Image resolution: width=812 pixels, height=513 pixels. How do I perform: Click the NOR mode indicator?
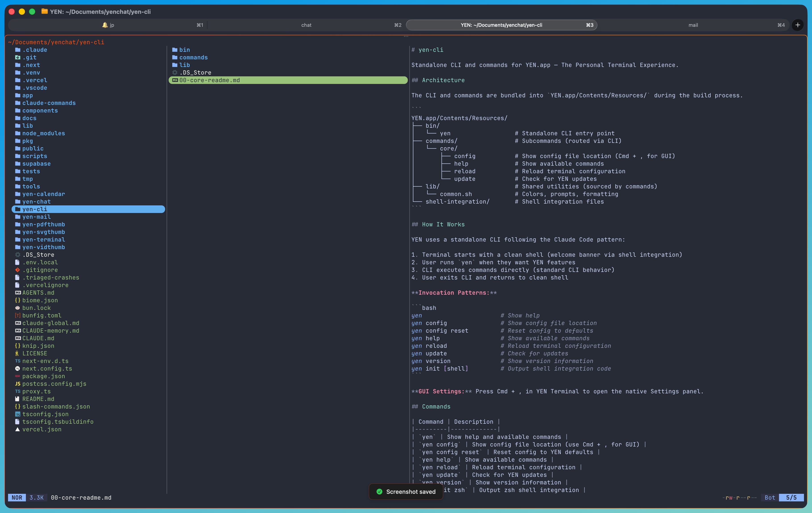[x=17, y=497]
